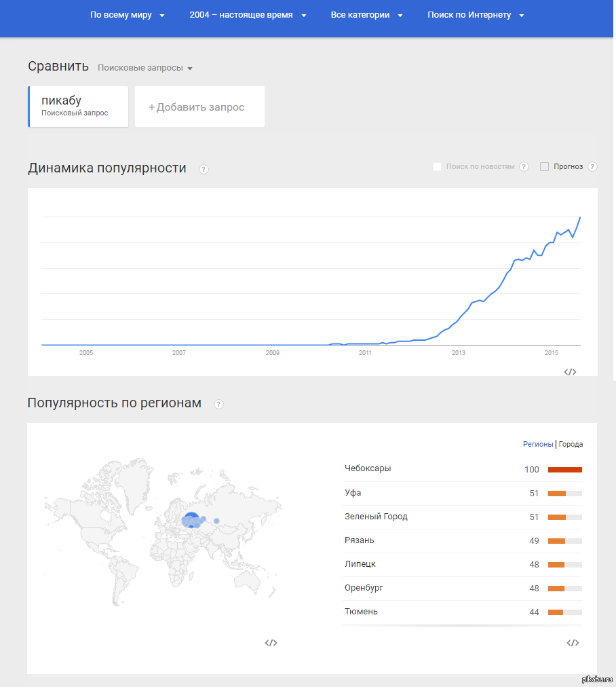Enable the Прогноз checkbox
This screenshot has height=687, width=616.
tap(544, 166)
